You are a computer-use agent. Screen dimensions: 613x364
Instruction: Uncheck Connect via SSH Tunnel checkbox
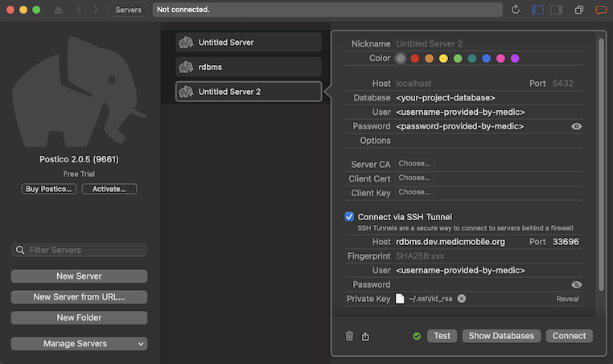click(349, 216)
